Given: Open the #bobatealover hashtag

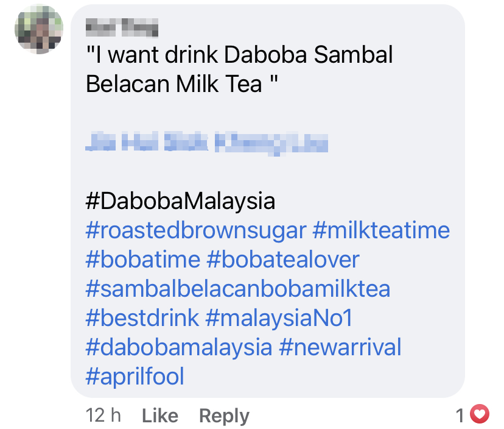Looking at the screenshot, I should (x=283, y=260).
